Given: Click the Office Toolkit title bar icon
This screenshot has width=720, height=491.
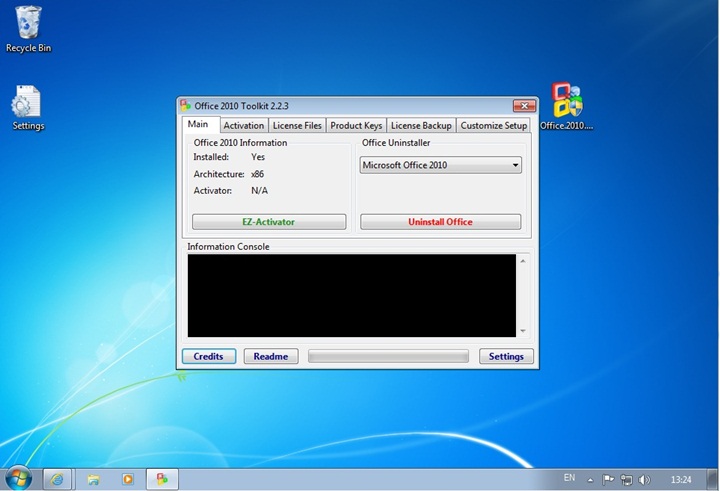Looking at the screenshot, I should click(x=185, y=106).
